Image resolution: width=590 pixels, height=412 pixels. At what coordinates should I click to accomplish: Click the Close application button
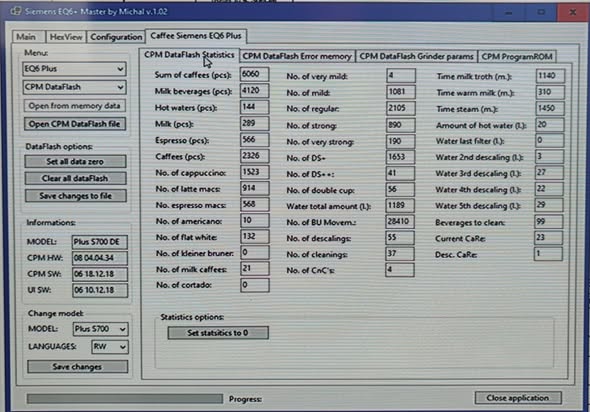(x=518, y=398)
